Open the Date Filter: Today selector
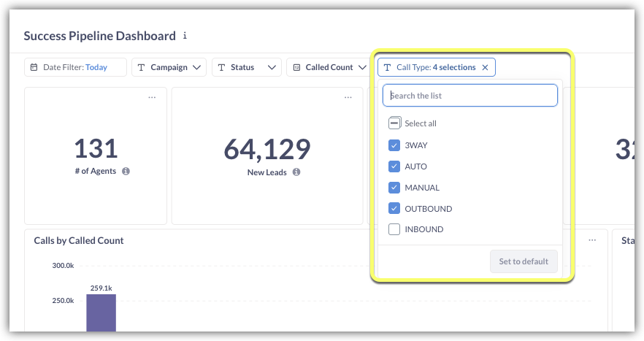This screenshot has width=644, height=341. (75, 67)
